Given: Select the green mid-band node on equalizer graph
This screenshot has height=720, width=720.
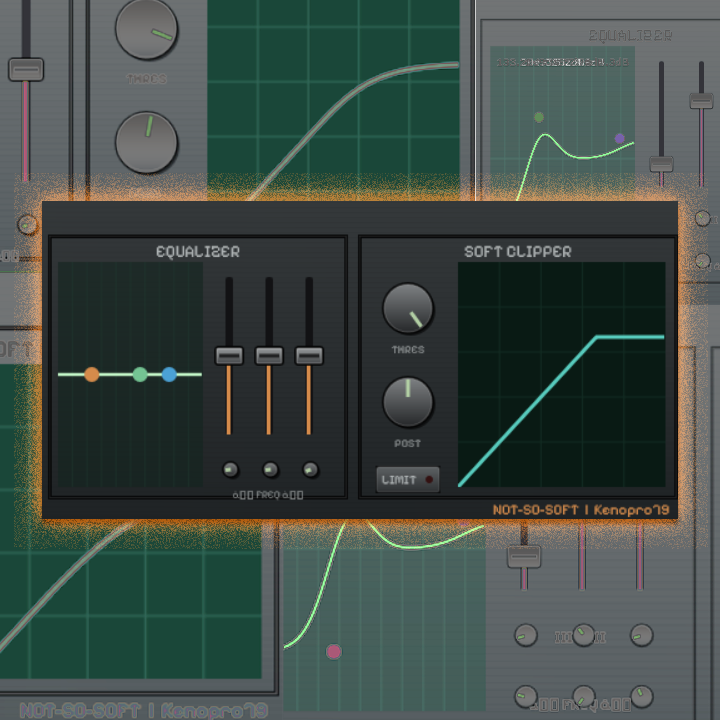Looking at the screenshot, I should 140,374.
